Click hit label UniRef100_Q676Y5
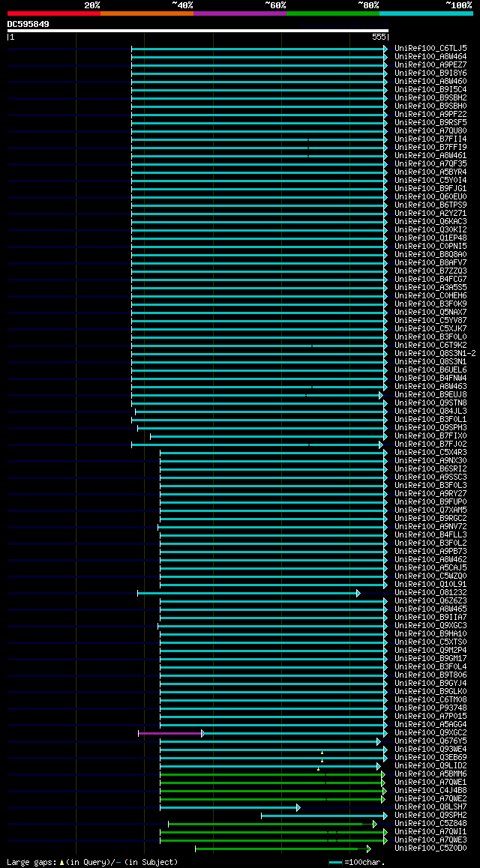The height and width of the screenshot is (868, 480). [430, 741]
